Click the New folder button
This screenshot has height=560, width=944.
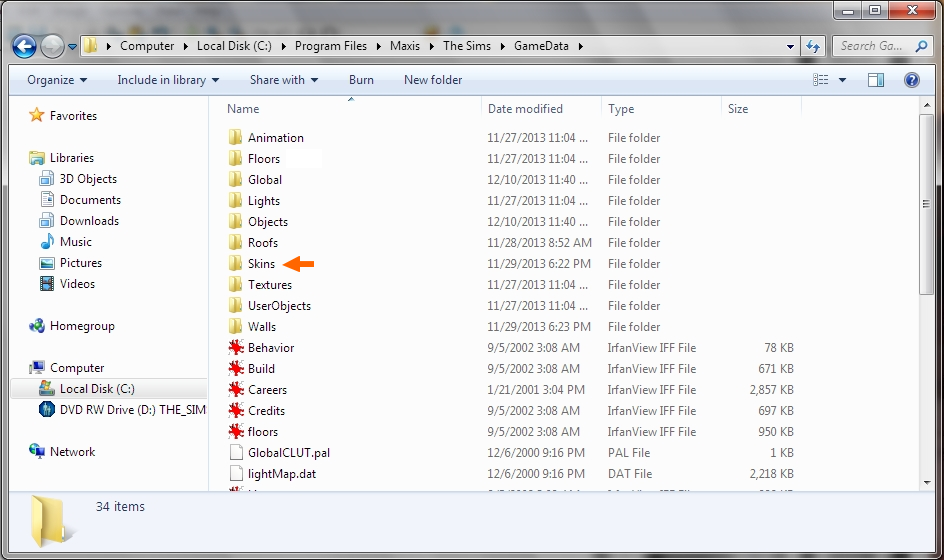tap(433, 80)
